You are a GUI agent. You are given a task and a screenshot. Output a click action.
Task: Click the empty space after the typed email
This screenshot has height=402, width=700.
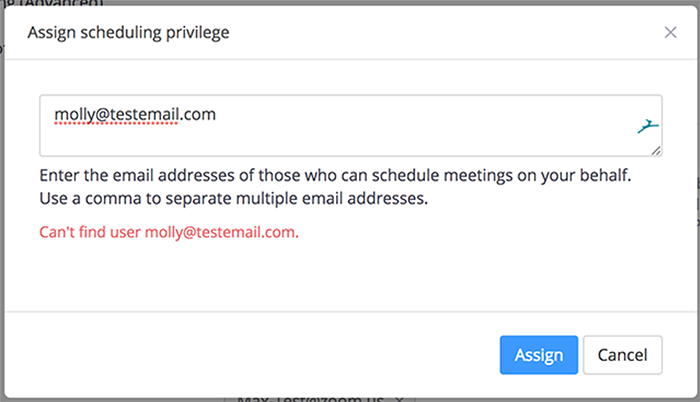tap(400, 115)
